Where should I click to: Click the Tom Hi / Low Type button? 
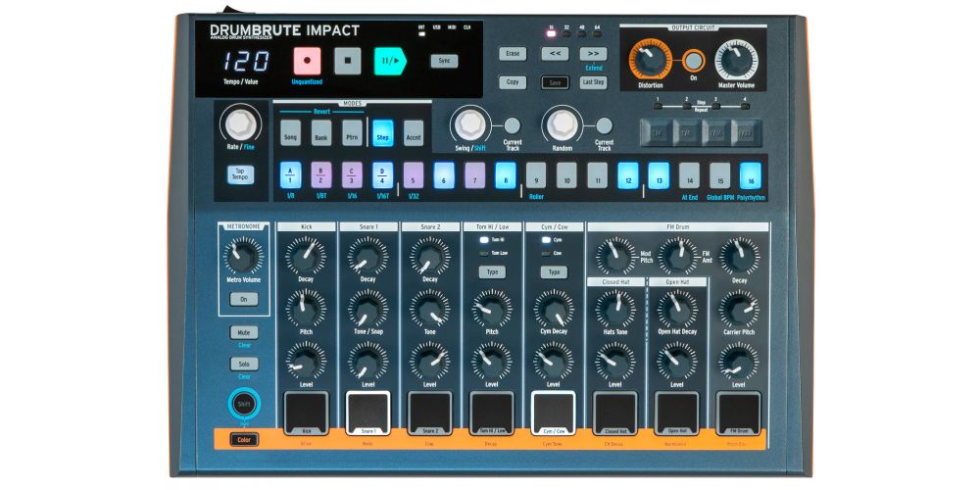[x=492, y=271]
